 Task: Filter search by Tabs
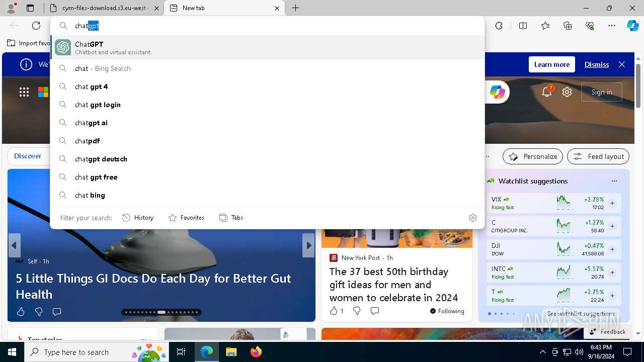click(231, 218)
